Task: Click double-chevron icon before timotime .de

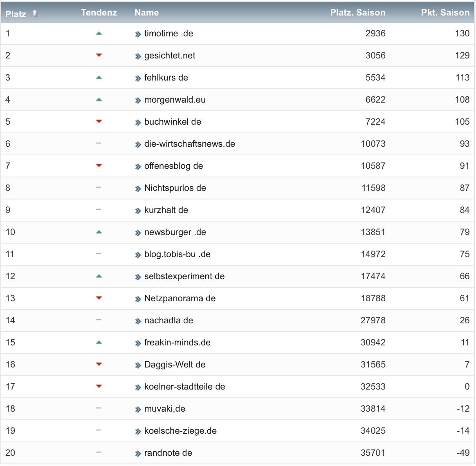Action: (138, 34)
